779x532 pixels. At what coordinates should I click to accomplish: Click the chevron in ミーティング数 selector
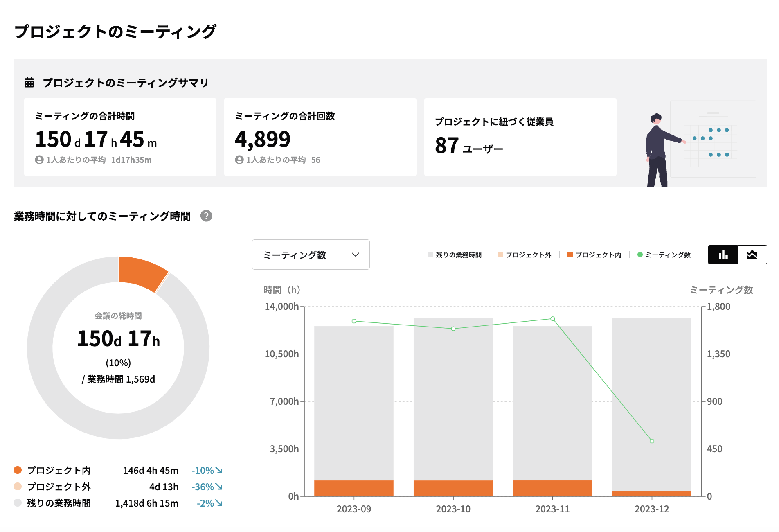(x=356, y=255)
